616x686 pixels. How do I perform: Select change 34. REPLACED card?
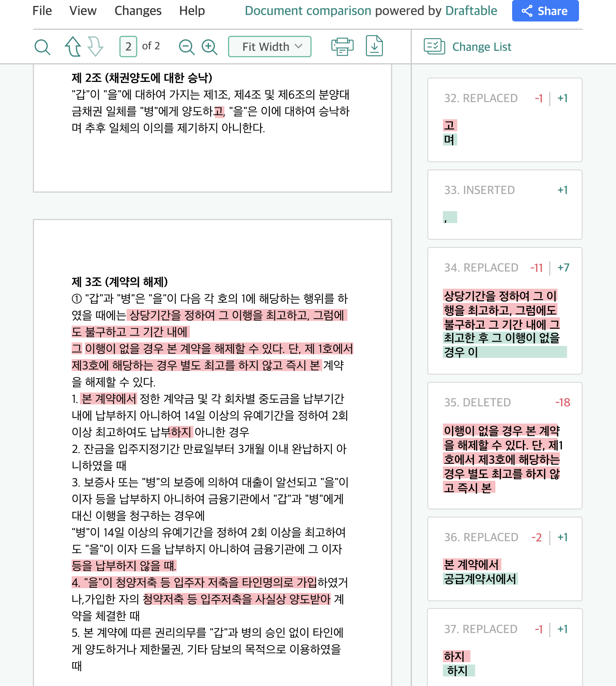tap(505, 311)
